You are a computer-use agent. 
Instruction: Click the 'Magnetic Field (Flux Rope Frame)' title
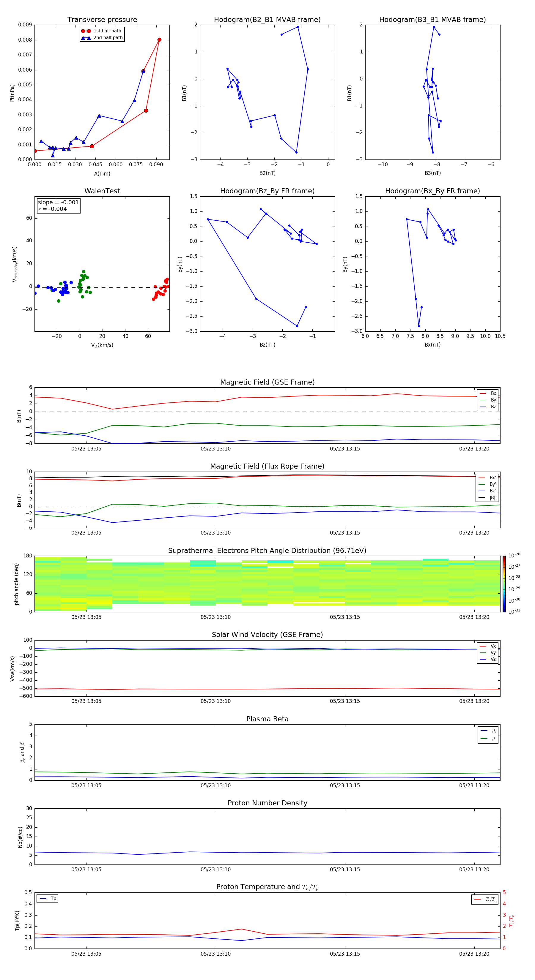click(x=267, y=467)
